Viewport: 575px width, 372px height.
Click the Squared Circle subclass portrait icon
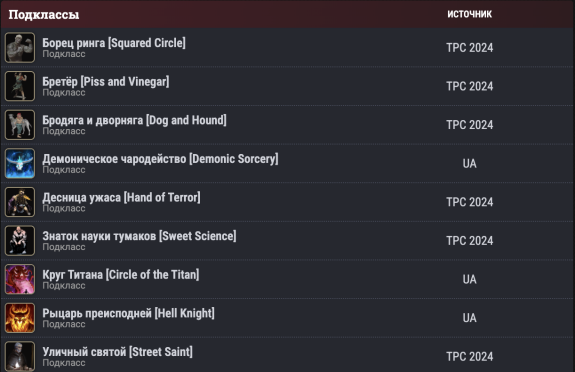20,48
